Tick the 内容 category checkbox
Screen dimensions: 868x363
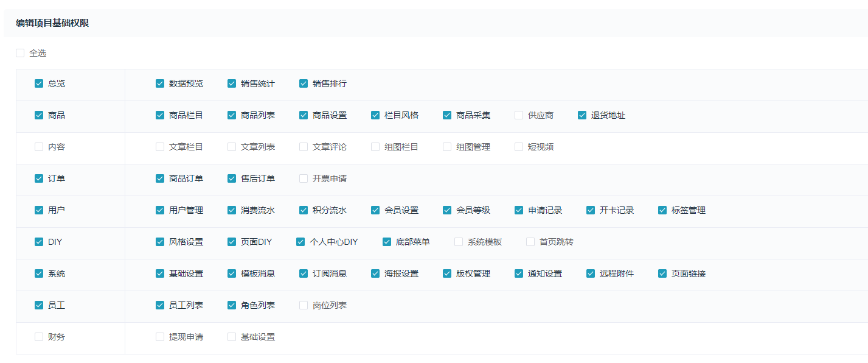(39, 147)
